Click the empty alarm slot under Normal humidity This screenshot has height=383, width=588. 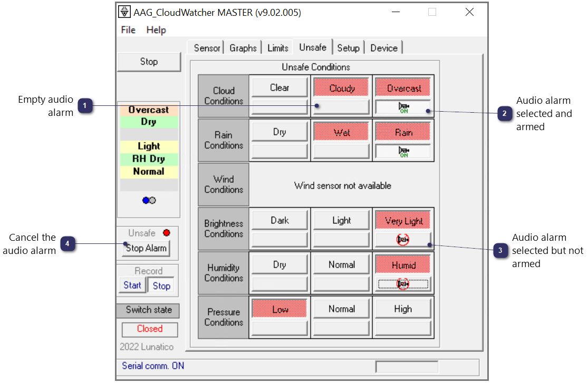pyautogui.click(x=342, y=284)
